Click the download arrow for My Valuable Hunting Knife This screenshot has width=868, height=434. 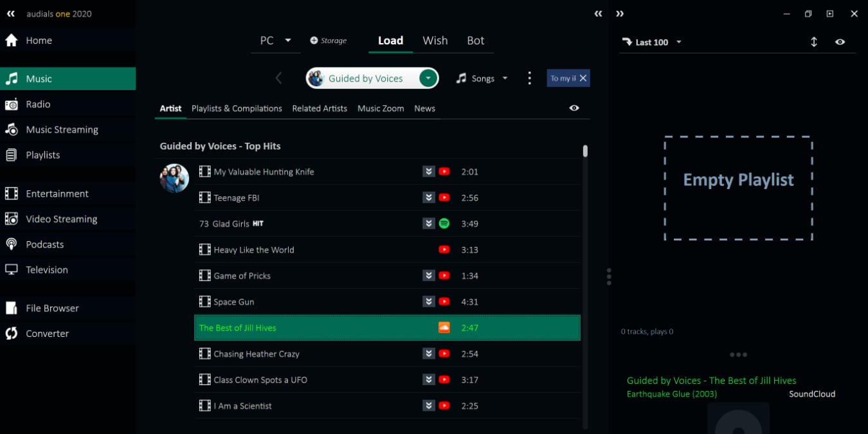(x=429, y=172)
